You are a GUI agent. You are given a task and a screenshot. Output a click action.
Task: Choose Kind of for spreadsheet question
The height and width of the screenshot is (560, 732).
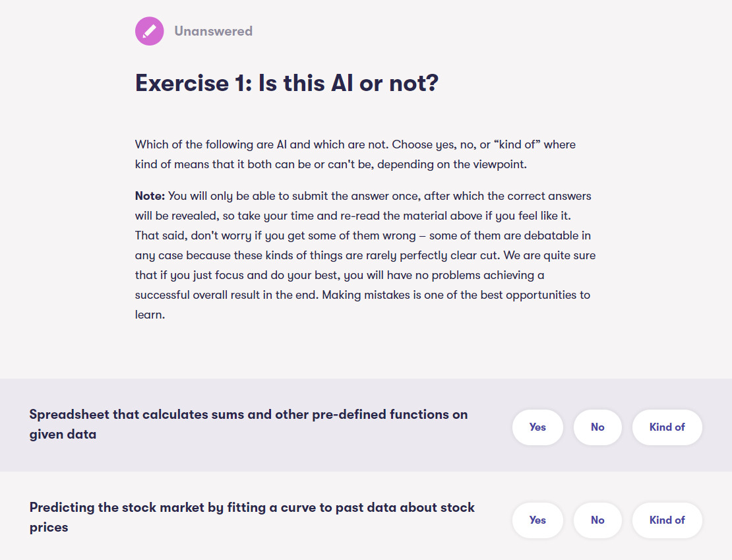[x=667, y=427]
